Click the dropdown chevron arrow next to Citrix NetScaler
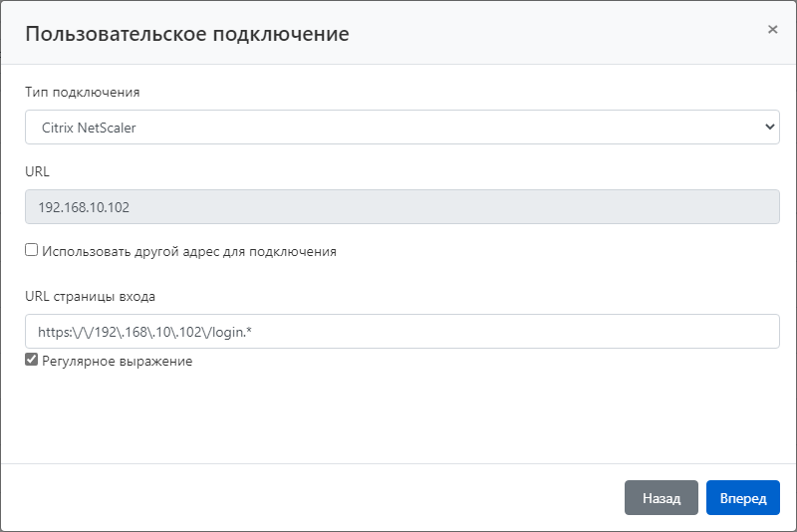 [x=769, y=127]
